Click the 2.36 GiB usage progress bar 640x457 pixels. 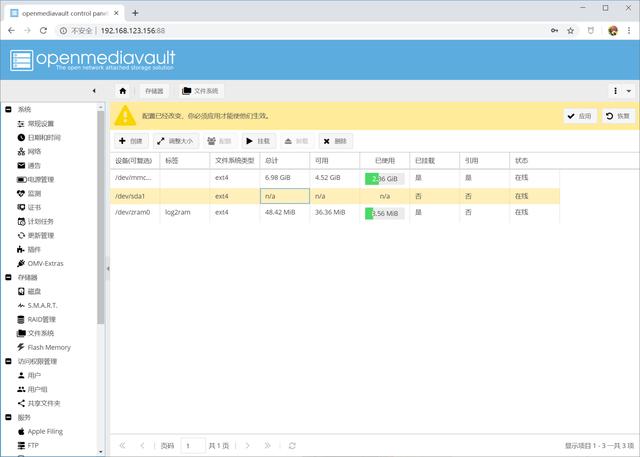coord(384,179)
